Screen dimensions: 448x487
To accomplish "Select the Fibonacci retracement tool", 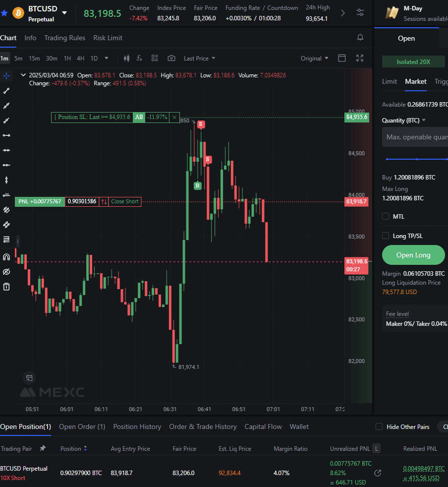I will (x=6, y=240).
